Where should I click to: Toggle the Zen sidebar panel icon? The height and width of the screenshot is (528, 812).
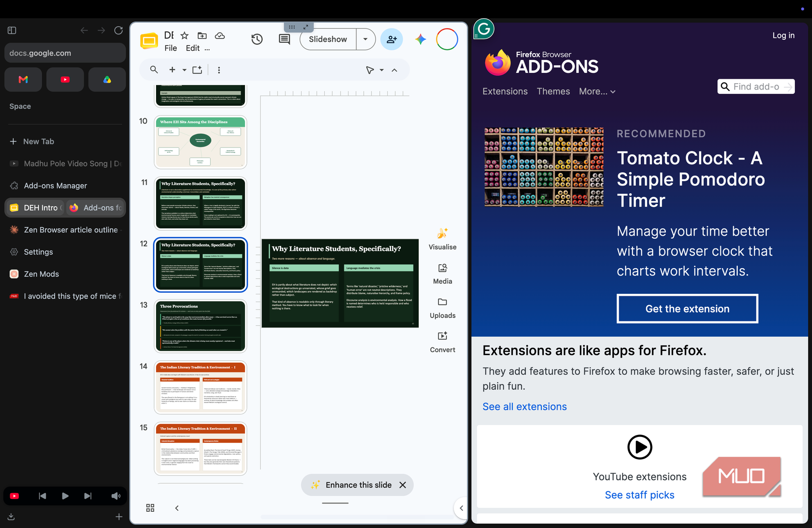[x=12, y=31]
